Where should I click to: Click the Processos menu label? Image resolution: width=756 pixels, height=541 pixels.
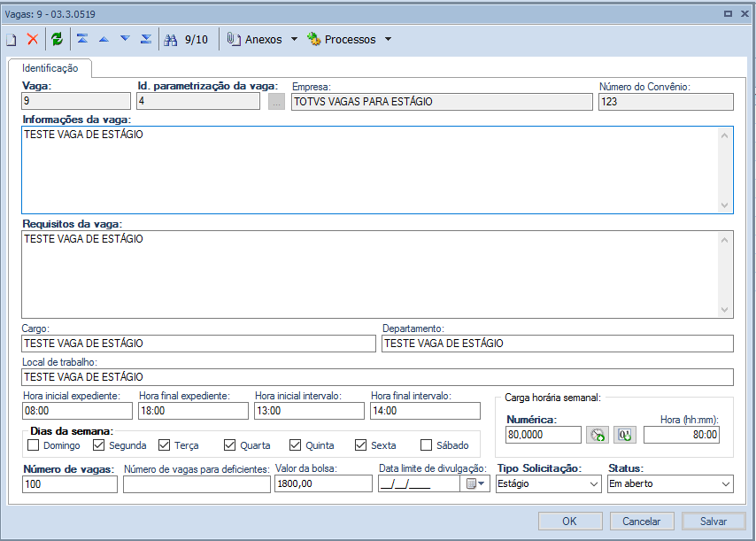click(x=350, y=40)
